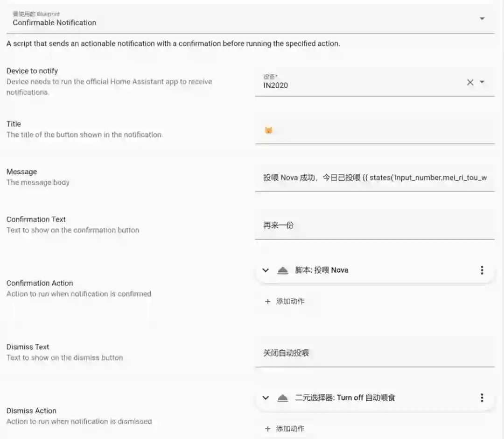Click the service icon beside 脚本: 投喂 Nova

(x=283, y=270)
